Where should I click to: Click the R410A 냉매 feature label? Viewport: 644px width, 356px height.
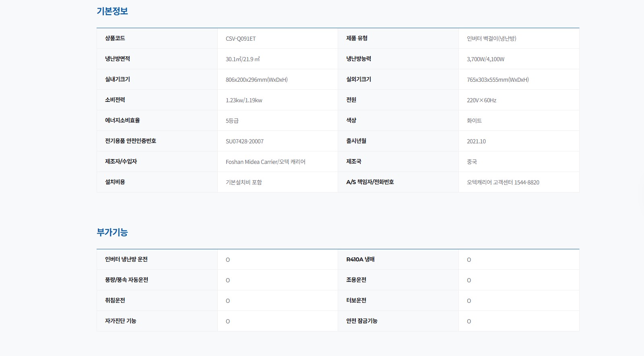pos(360,259)
